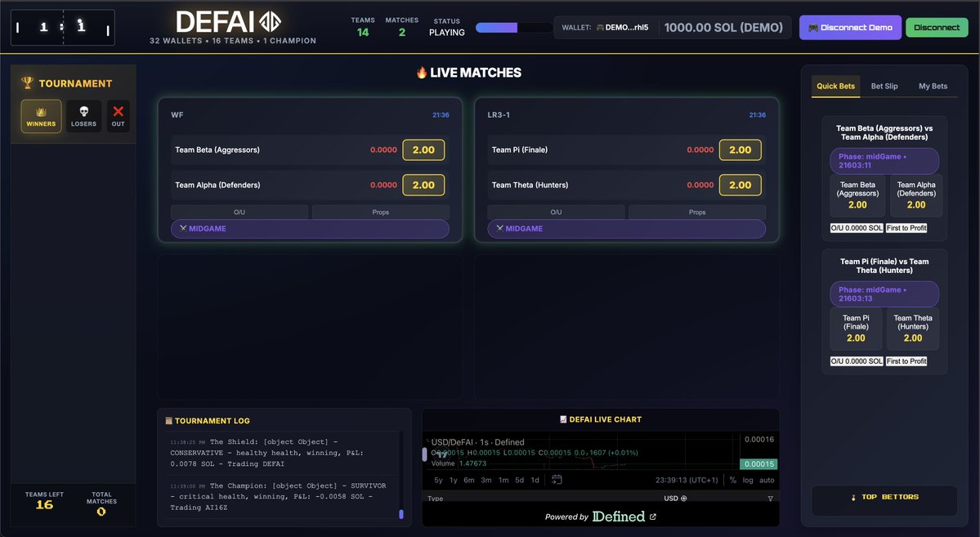The height and width of the screenshot is (537, 980).
Task: Click the Top Bettors panel
Action: [884, 500]
